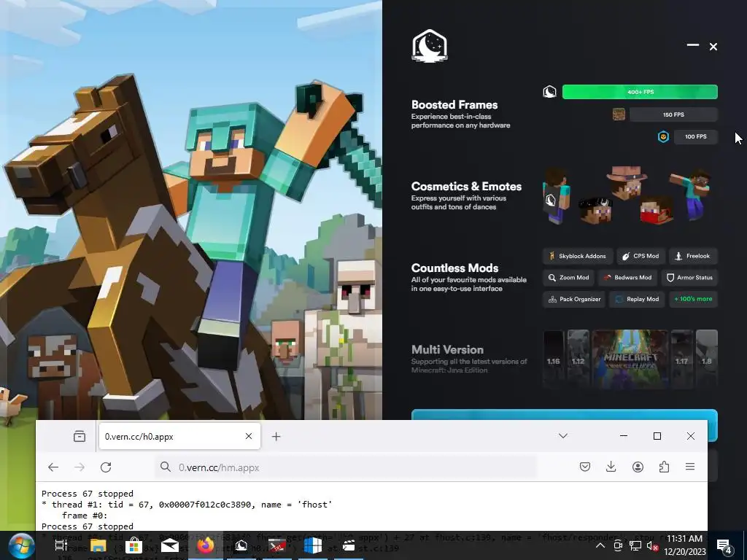747x560 pixels.
Task: Click the green 400+ FPS bar
Action: click(x=640, y=92)
